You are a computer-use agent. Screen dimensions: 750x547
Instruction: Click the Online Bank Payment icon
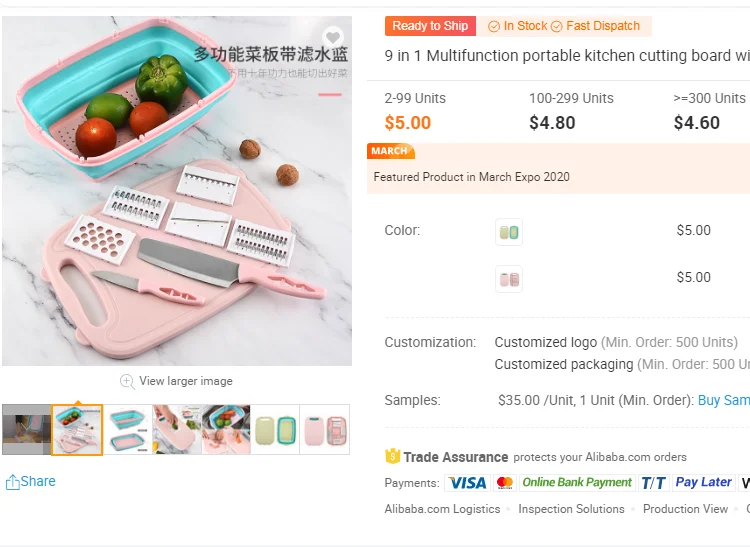[577, 482]
